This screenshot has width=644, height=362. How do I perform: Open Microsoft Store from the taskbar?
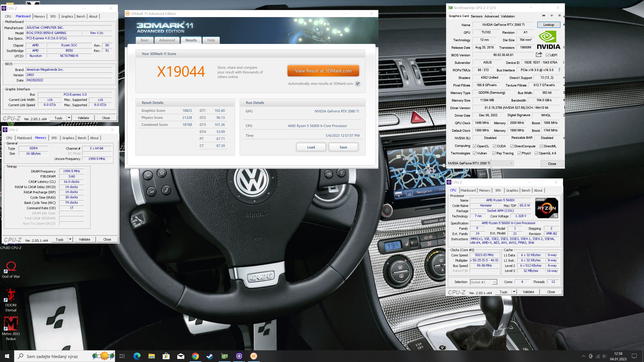coord(166,356)
